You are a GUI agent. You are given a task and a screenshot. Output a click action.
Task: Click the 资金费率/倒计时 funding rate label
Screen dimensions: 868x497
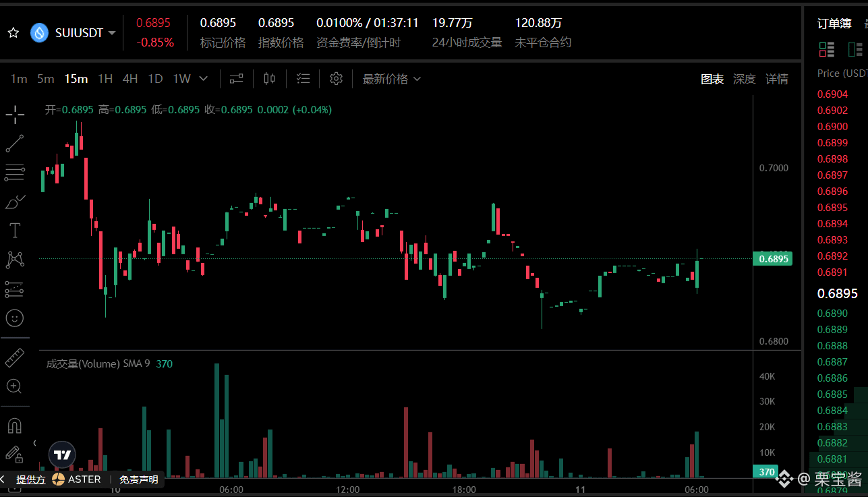359,42
